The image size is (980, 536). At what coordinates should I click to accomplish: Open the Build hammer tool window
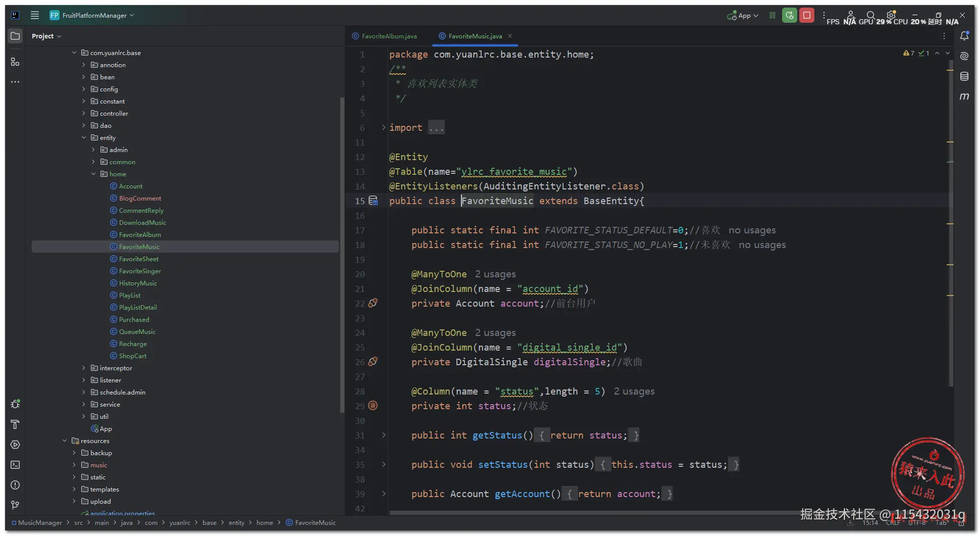click(15, 424)
